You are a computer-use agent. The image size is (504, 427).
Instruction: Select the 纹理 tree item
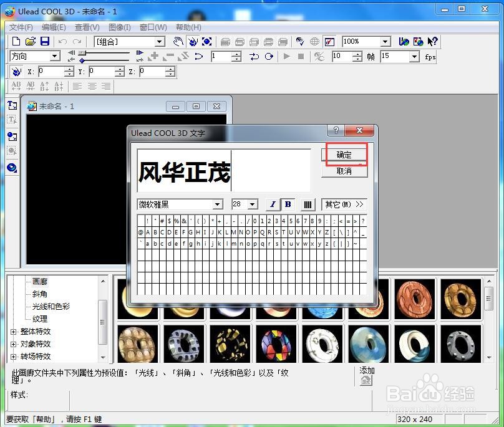coord(40,319)
